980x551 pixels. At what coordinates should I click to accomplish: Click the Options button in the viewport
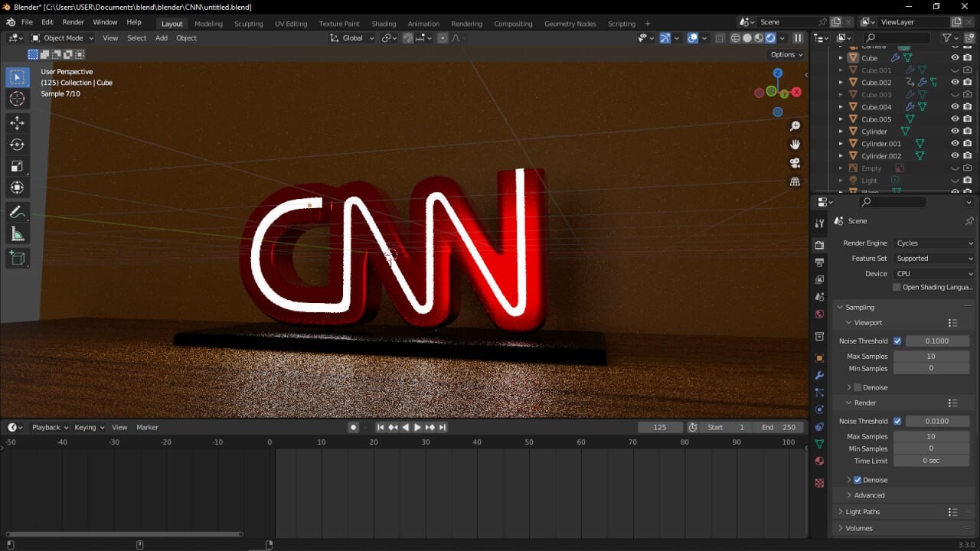click(785, 54)
